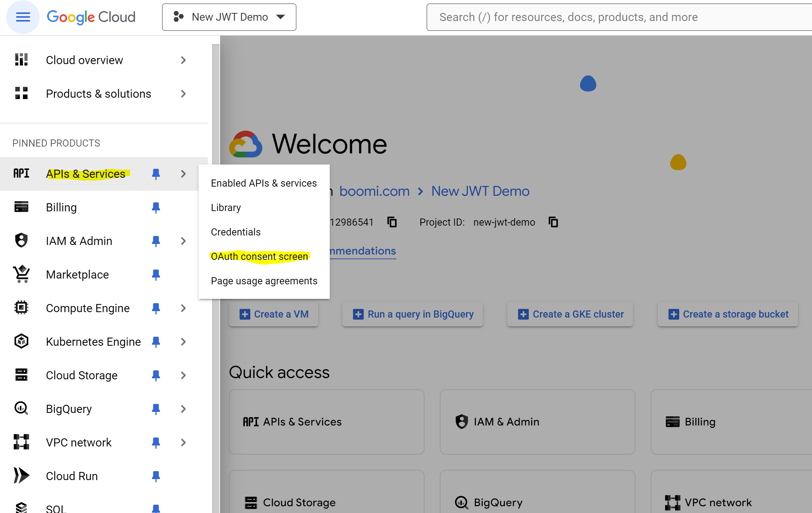Open the OAuth consent screen menu item
Viewport: 812px width, 513px height.
(x=259, y=256)
